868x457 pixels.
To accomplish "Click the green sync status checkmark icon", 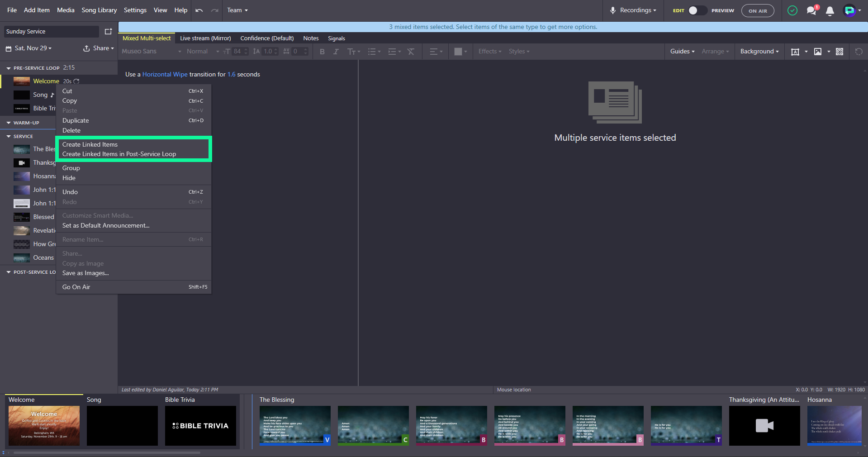I will [792, 10].
